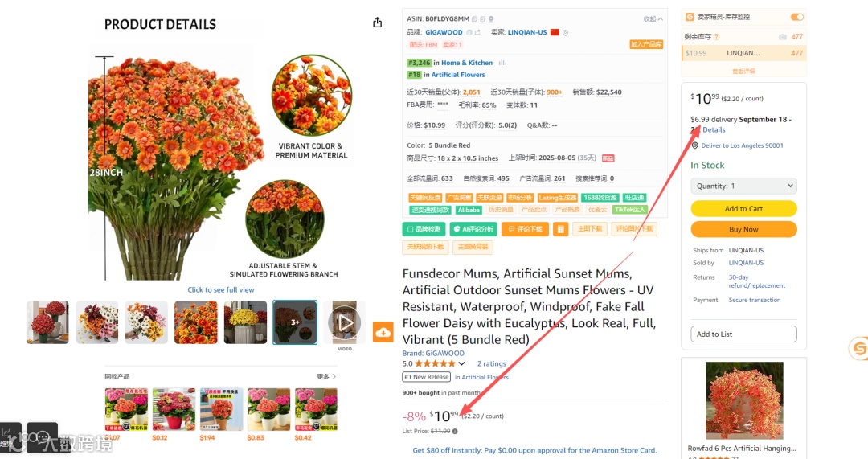Click the orange cloud download image icon

(x=383, y=332)
